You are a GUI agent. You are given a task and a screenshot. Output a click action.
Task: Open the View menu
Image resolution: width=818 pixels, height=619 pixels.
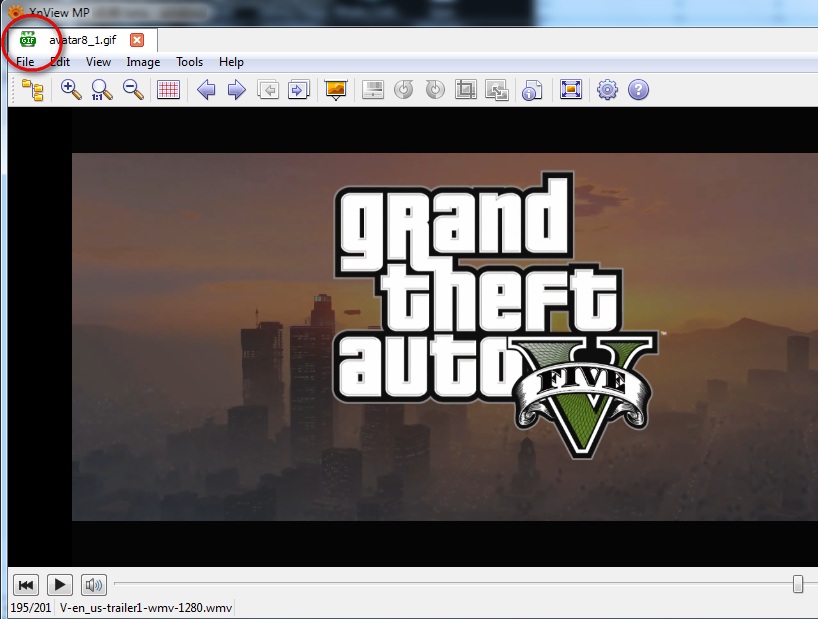click(x=98, y=62)
